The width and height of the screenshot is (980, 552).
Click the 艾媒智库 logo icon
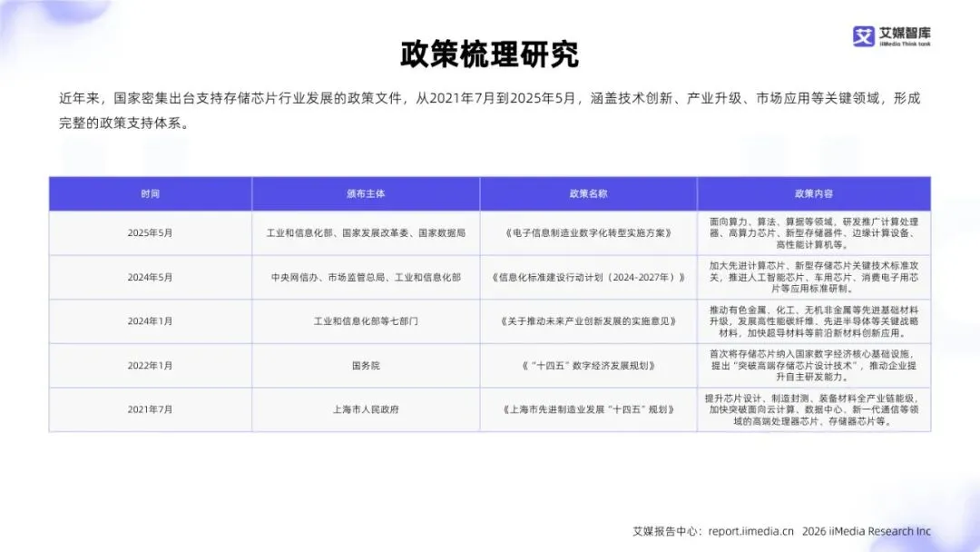tap(863, 36)
